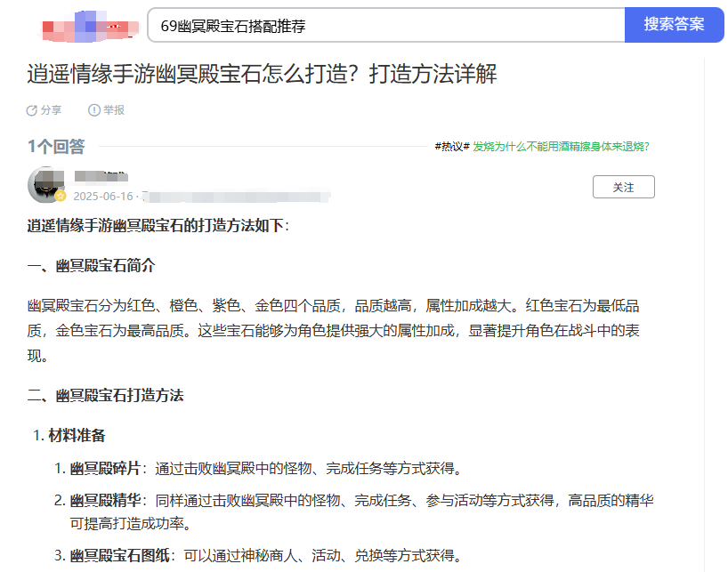
Task: Click the 举报 report icon
Action: tap(93, 110)
